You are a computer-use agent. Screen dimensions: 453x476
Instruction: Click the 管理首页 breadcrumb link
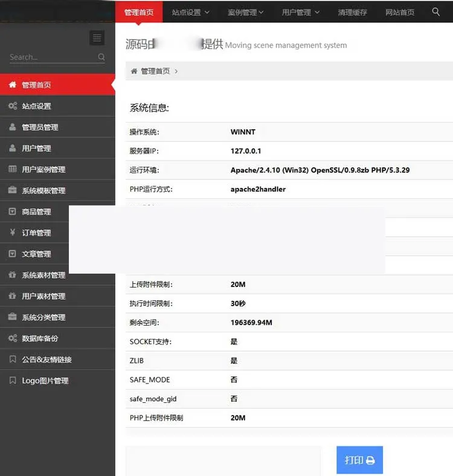[155, 71]
